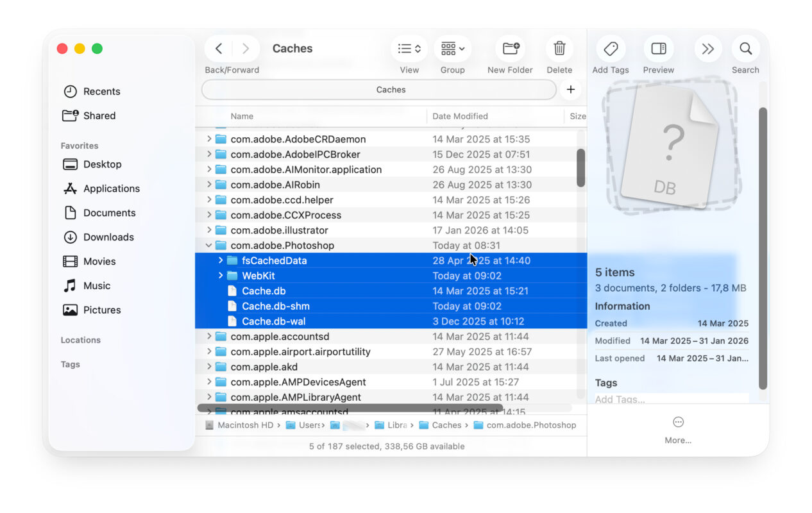Image resolution: width=812 pixels, height=513 pixels.
Task: Open the Group dropdown
Action: [452, 48]
